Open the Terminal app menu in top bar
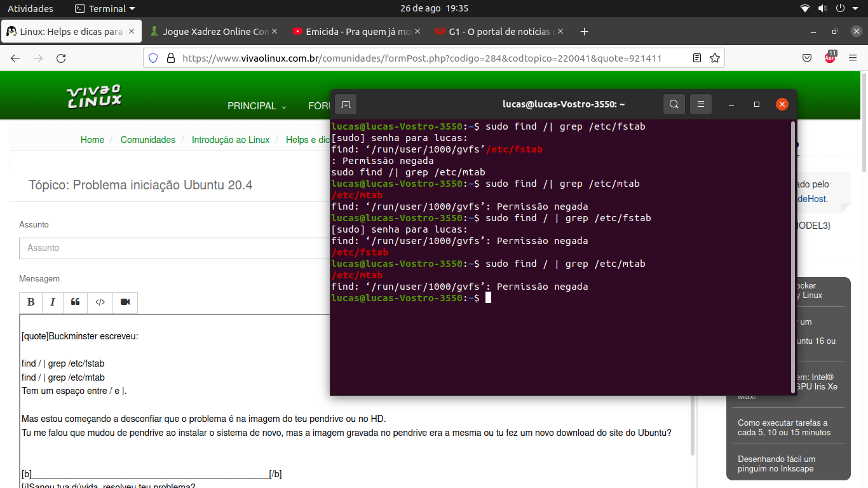The width and height of the screenshot is (868, 488). (x=105, y=8)
